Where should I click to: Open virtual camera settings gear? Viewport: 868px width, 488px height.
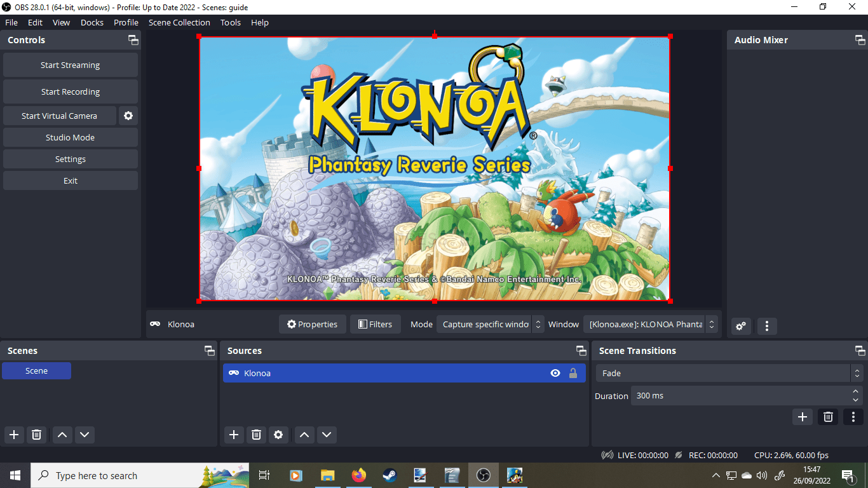click(x=128, y=116)
